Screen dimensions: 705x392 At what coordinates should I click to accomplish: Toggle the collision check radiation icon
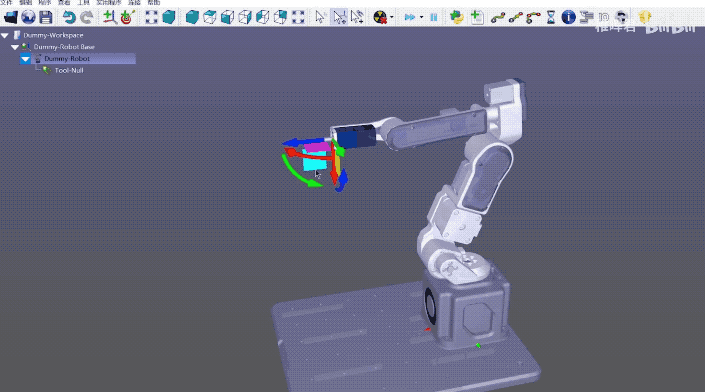point(380,18)
